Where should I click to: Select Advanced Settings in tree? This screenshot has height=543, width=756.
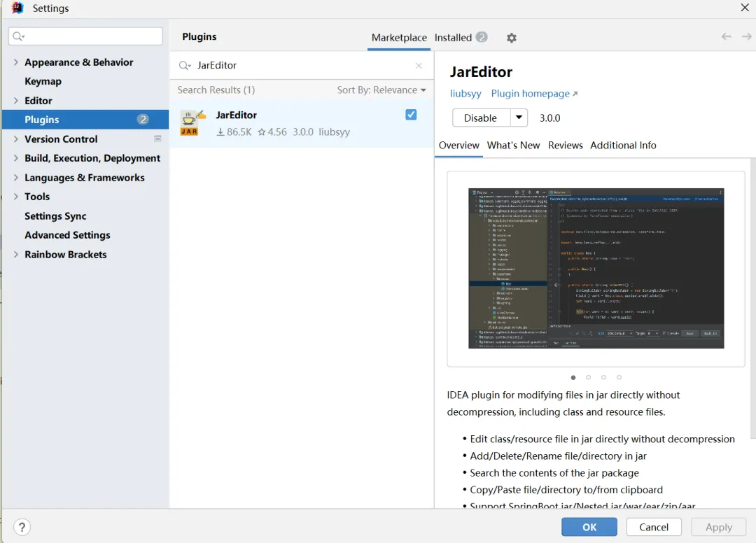[67, 235]
